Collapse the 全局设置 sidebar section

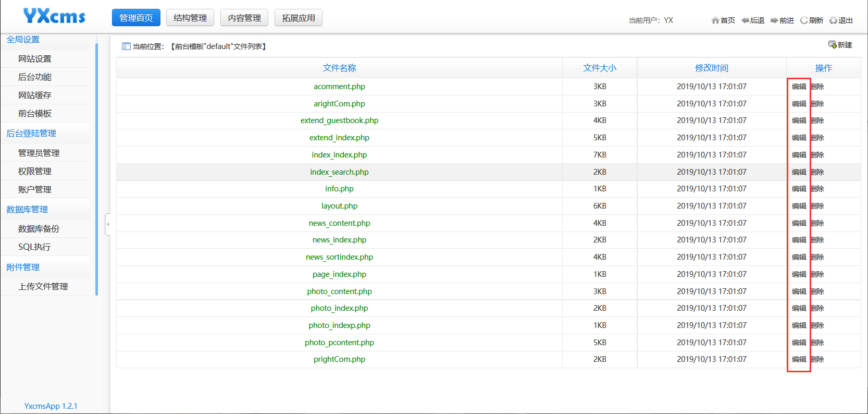point(23,40)
